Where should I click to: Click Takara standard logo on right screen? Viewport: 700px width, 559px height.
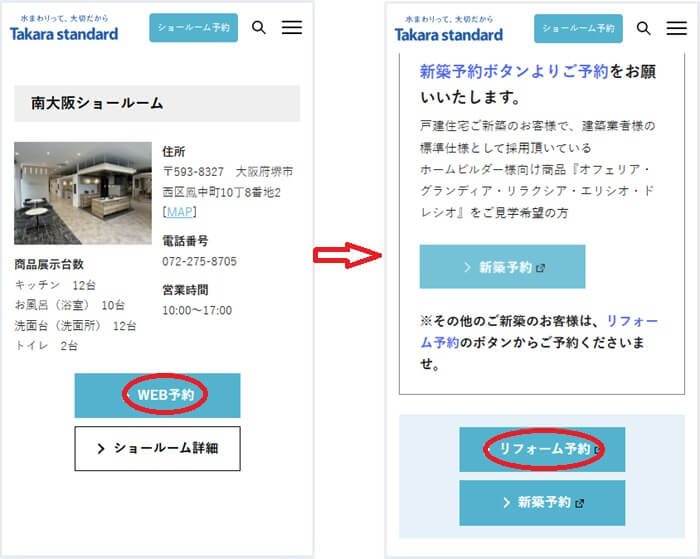[449, 29]
